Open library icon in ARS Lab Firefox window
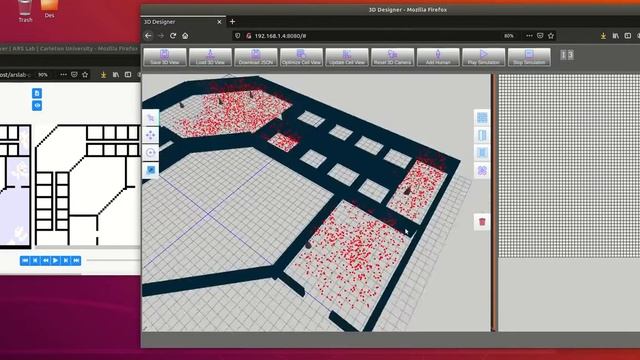 (116, 75)
